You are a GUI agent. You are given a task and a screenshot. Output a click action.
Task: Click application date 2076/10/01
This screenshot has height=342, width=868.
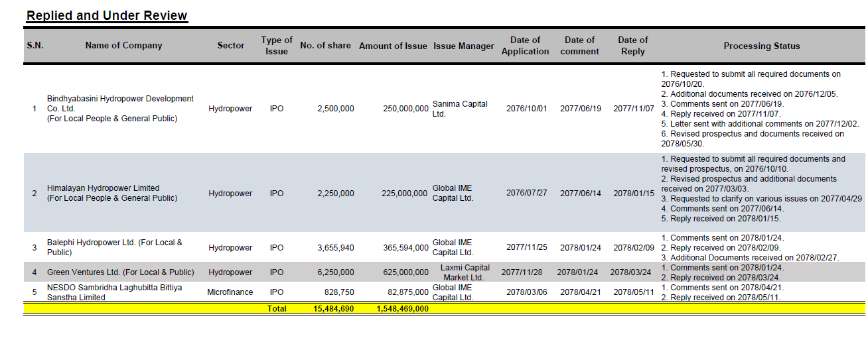point(527,109)
